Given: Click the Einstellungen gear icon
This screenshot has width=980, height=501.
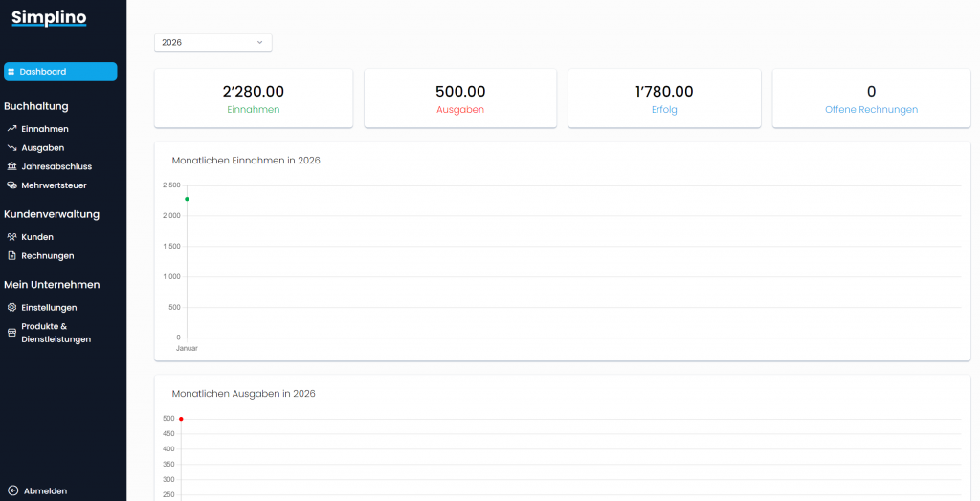Looking at the screenshot, I should (x=11, y=308).
